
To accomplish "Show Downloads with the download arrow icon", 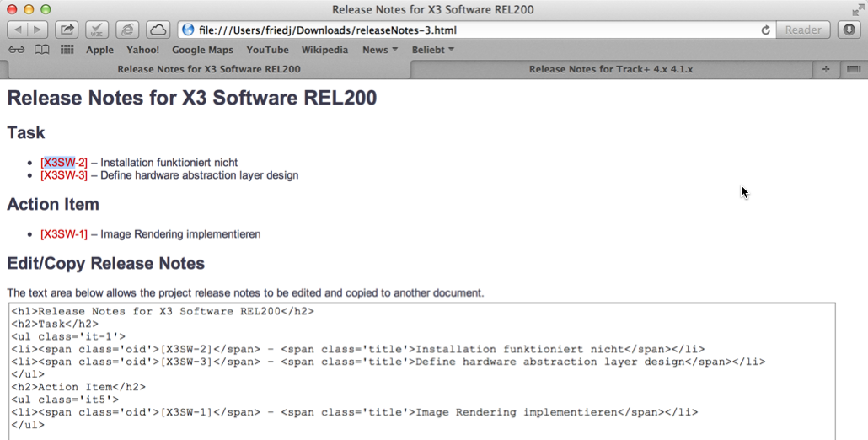I will click(x=849, y=30).
